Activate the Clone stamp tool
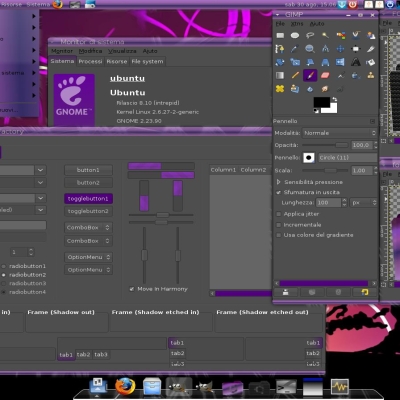Screen dimensions: 400x400 [x=371, y=76]
